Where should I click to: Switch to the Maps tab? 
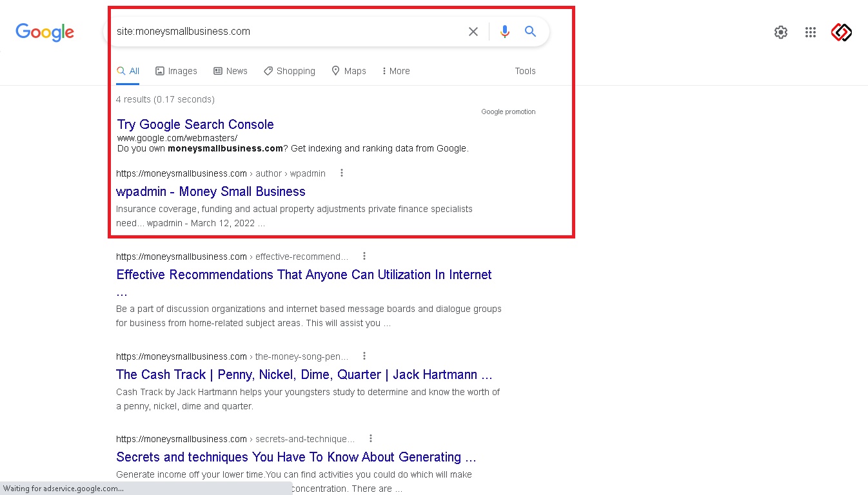[x=349, y=71]
